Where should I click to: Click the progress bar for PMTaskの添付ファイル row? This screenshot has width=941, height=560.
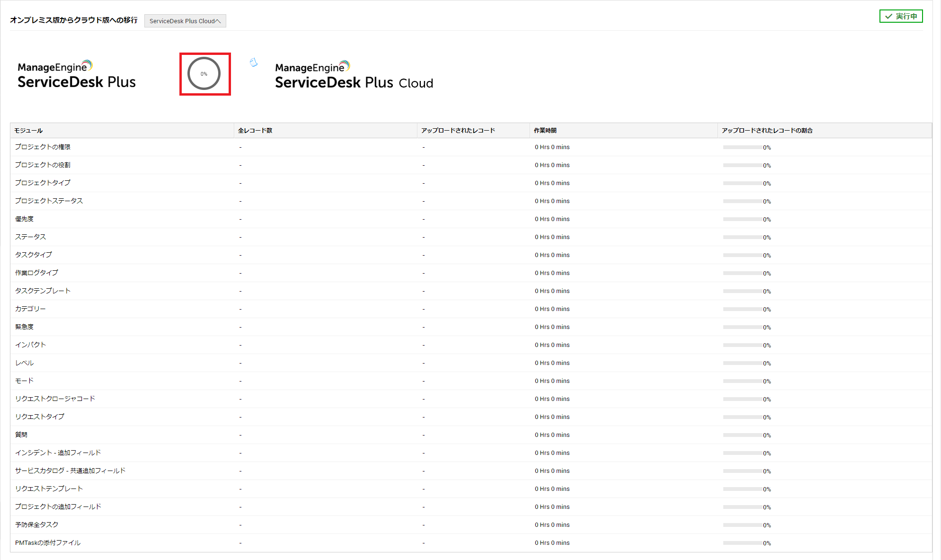coord(742,543)
